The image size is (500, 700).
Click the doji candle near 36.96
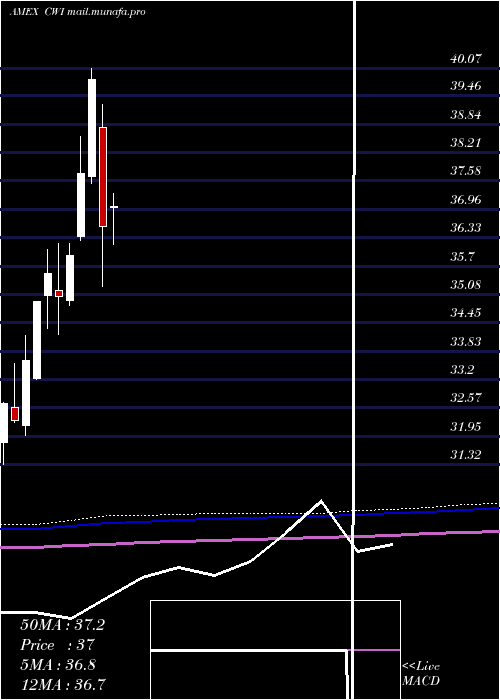114,207
